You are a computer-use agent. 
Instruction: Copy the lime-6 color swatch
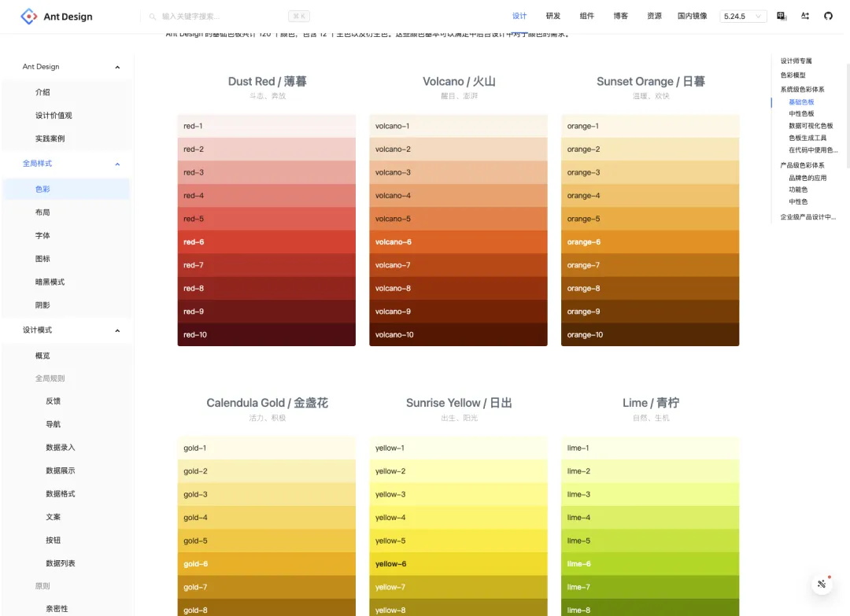651,564
